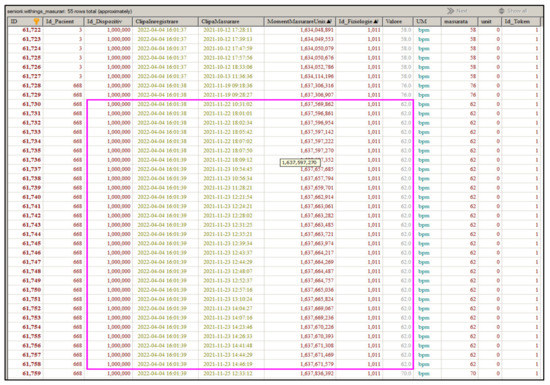
Task: Click bpm cell in row 61,730
Action: point(423,104)
